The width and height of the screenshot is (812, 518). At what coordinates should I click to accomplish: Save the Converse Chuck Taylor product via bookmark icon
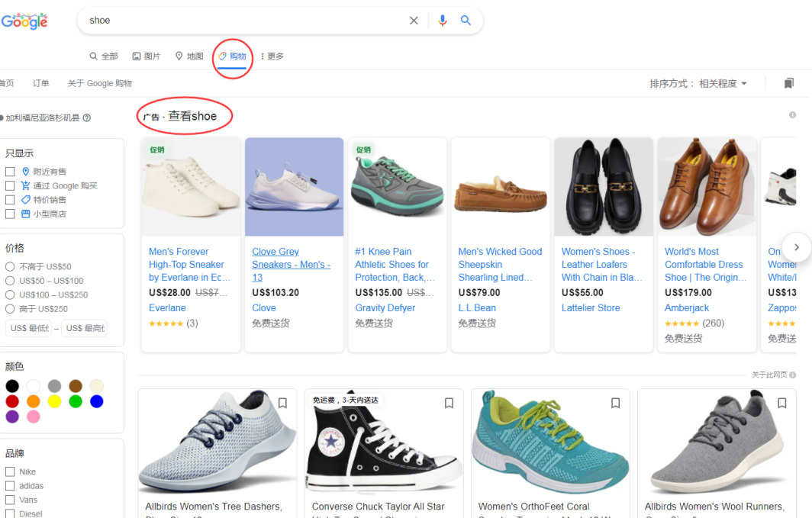(449, 403)
